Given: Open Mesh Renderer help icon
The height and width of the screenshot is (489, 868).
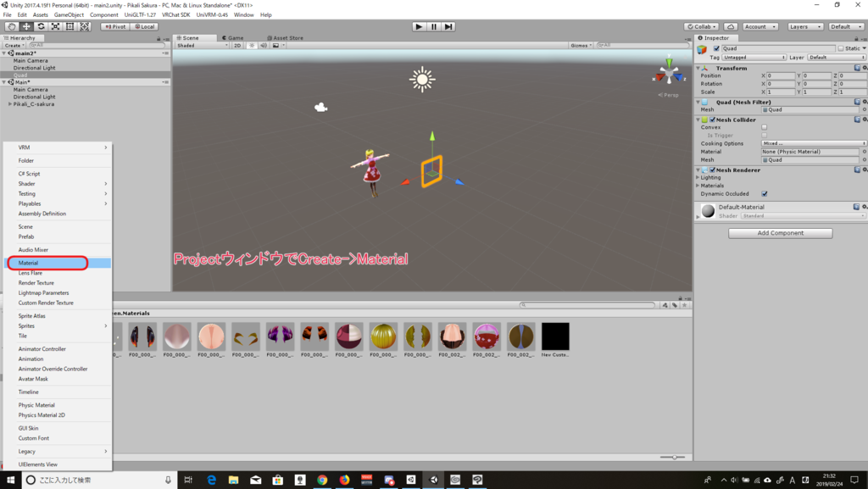Looking at the screenshot, I should (x=857, y=169).
